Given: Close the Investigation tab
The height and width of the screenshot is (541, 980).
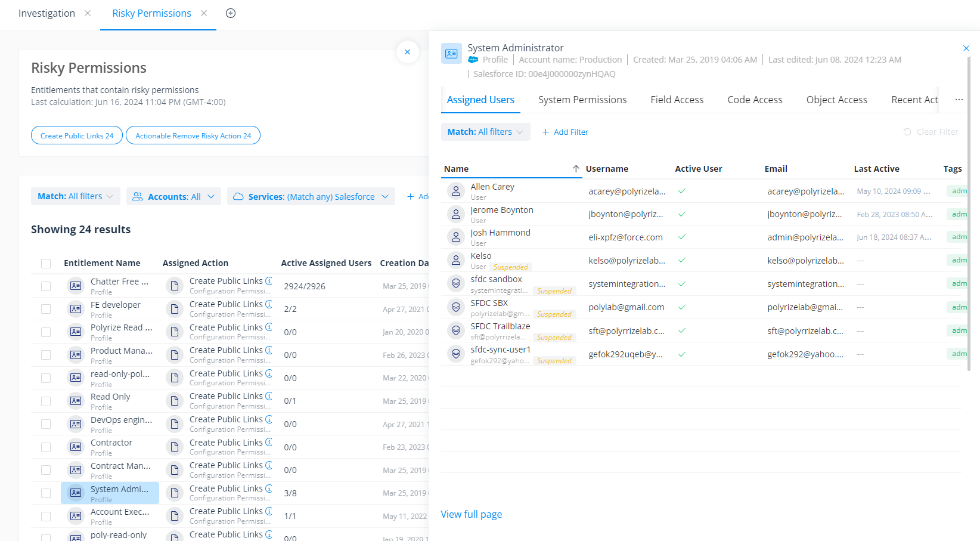Looking at the screenshot, I should 88,13.
